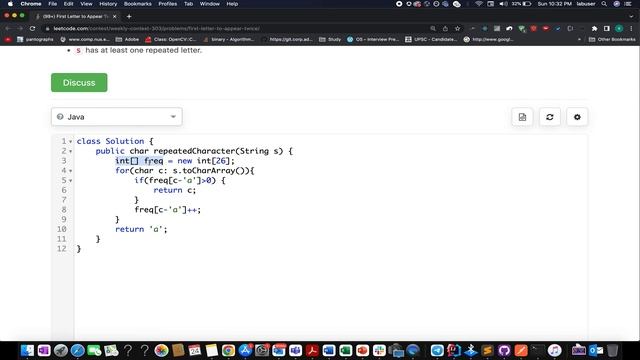Collapse the code fold arrow on line 5
Screen dimensions: 640x360
click(x=71, y=181)
